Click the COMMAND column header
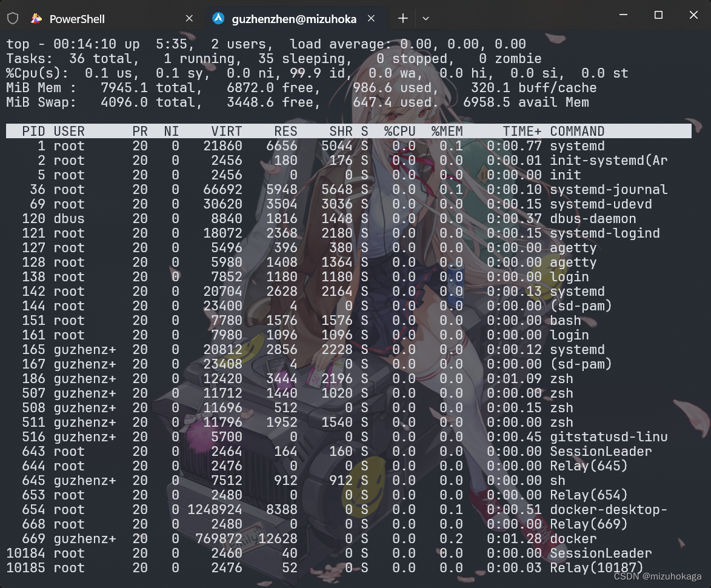 point(577,132)
